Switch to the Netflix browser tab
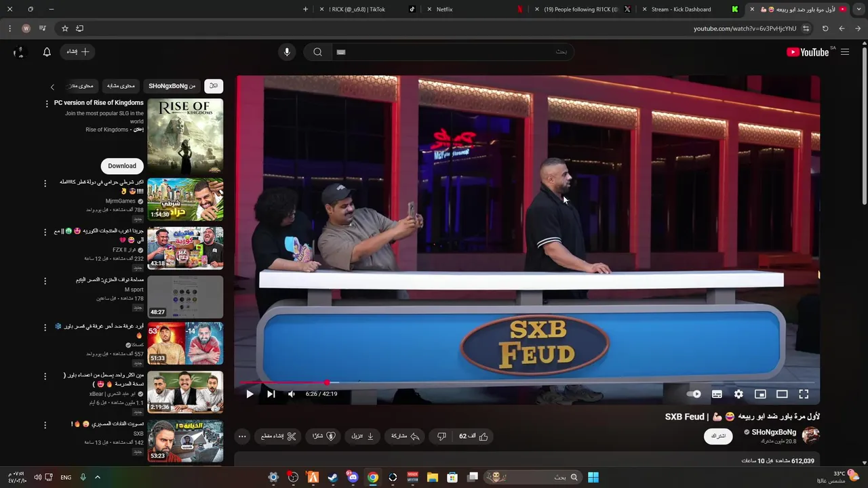This screenshot has height=488, width=868. pos(475,9)
